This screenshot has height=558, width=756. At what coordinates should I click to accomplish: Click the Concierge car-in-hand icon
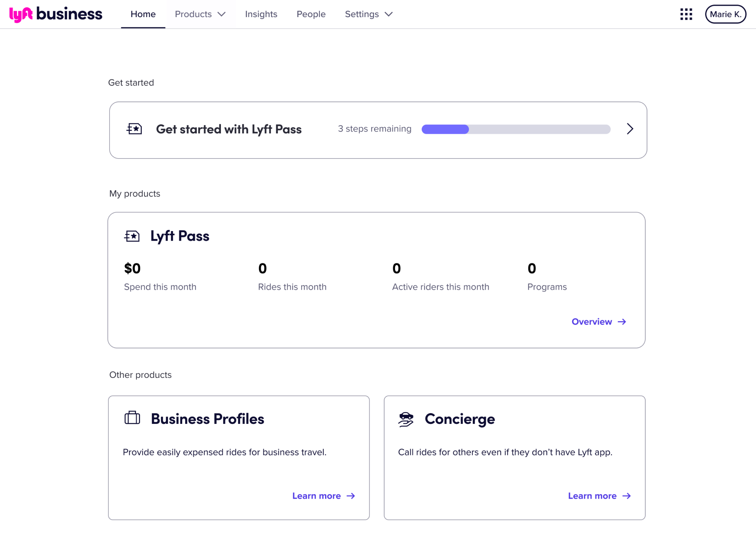tap(406, 419)
